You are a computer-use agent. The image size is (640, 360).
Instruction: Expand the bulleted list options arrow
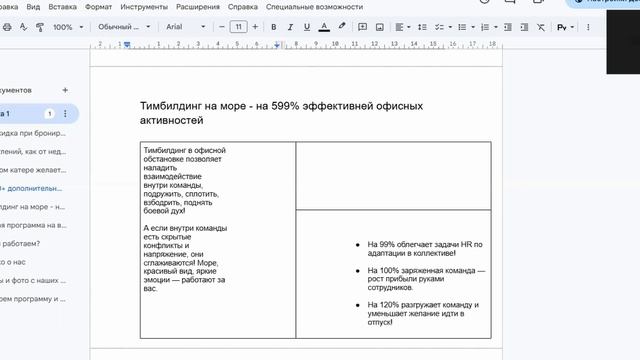pos(473,27)
